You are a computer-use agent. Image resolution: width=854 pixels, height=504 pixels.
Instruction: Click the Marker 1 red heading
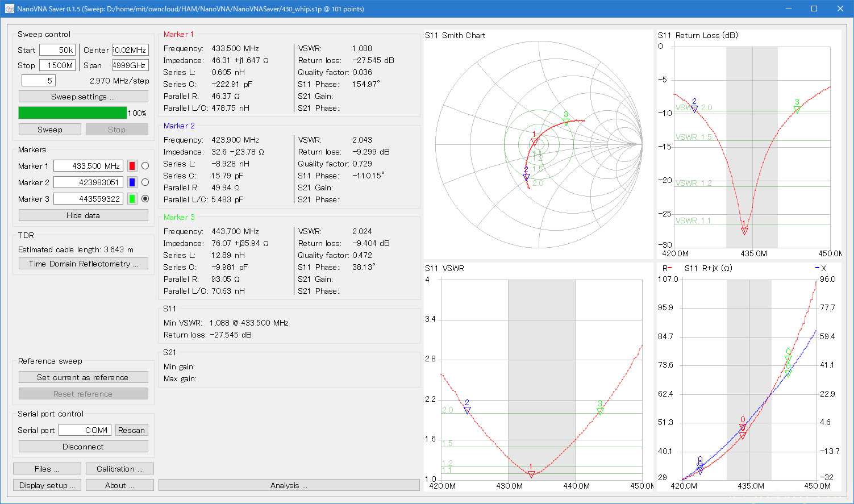(x=178, y=34)
